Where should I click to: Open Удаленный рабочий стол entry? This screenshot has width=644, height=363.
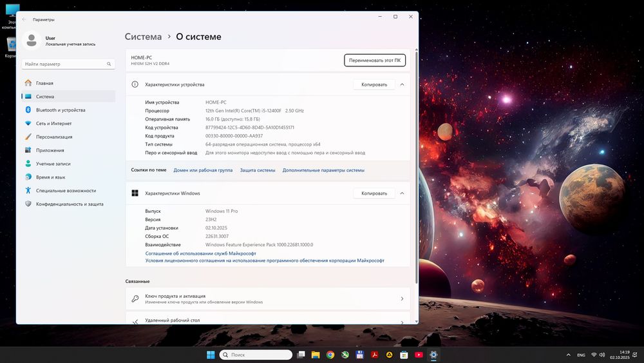[268, 319]
